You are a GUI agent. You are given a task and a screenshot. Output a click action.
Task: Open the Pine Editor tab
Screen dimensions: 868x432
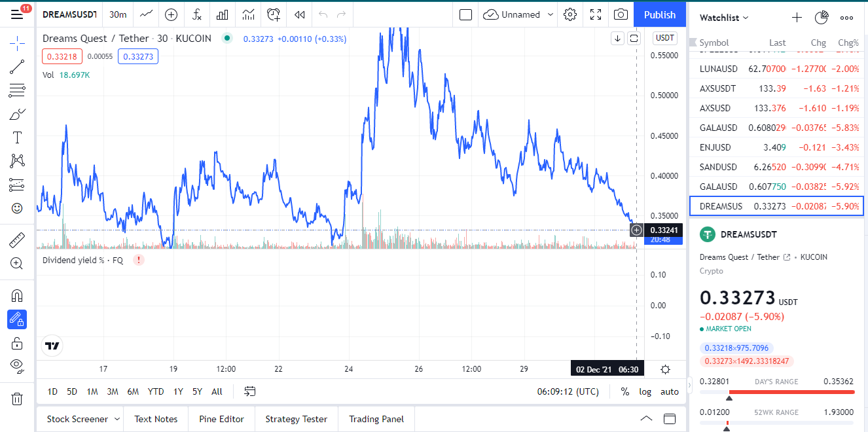tap(222, 419)
